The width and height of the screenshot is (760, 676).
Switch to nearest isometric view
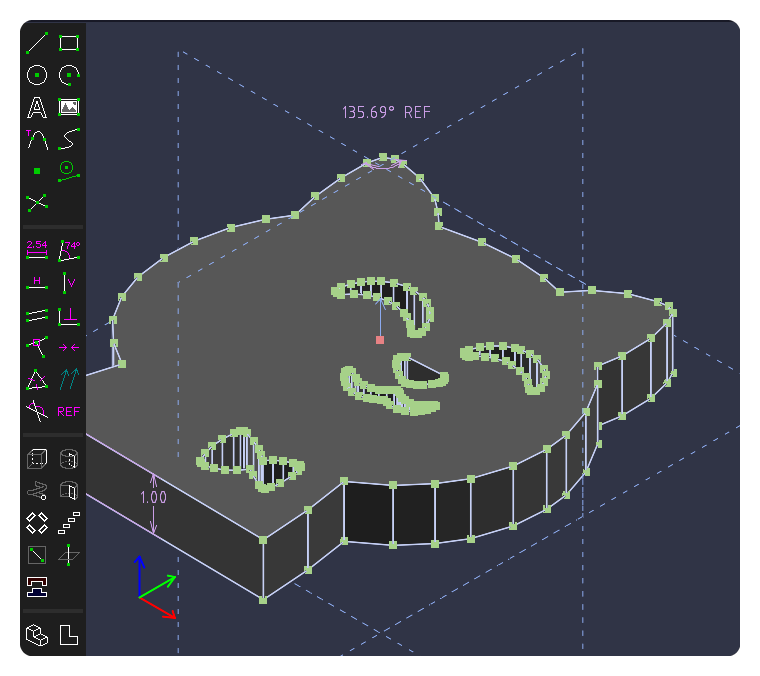tap(37, 635)
